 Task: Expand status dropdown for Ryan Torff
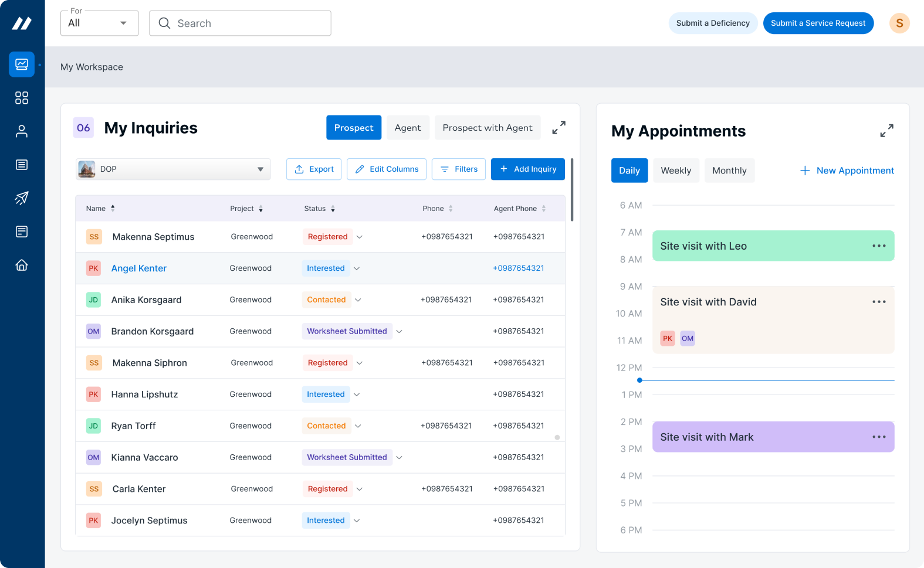point(358,426)
